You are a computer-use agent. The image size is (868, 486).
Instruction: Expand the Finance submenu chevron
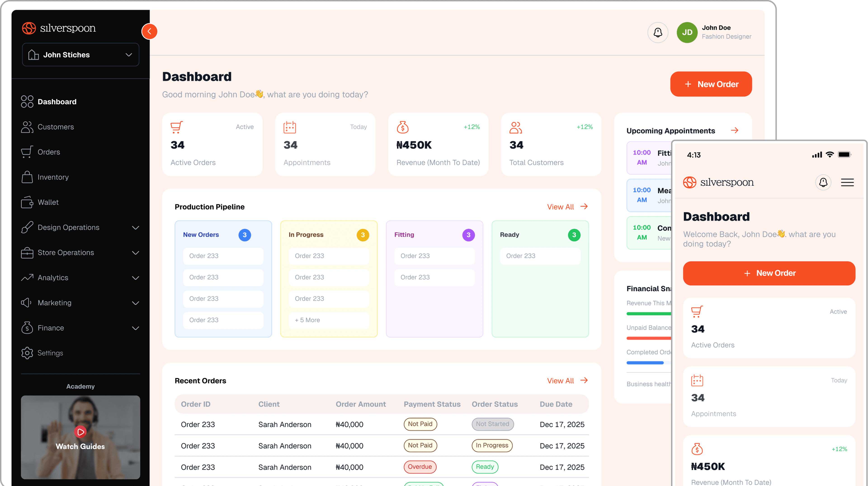135,328
